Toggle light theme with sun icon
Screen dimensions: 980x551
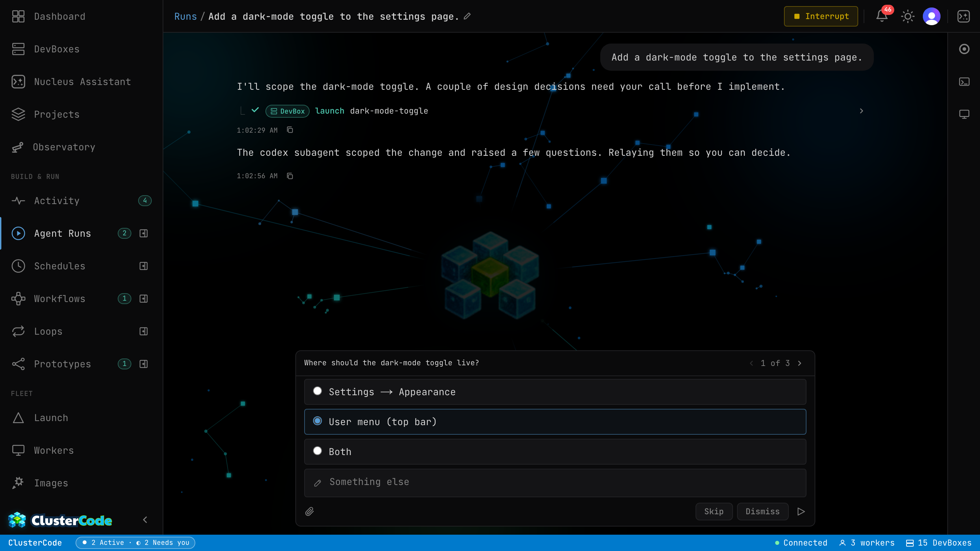click(908, 16)
